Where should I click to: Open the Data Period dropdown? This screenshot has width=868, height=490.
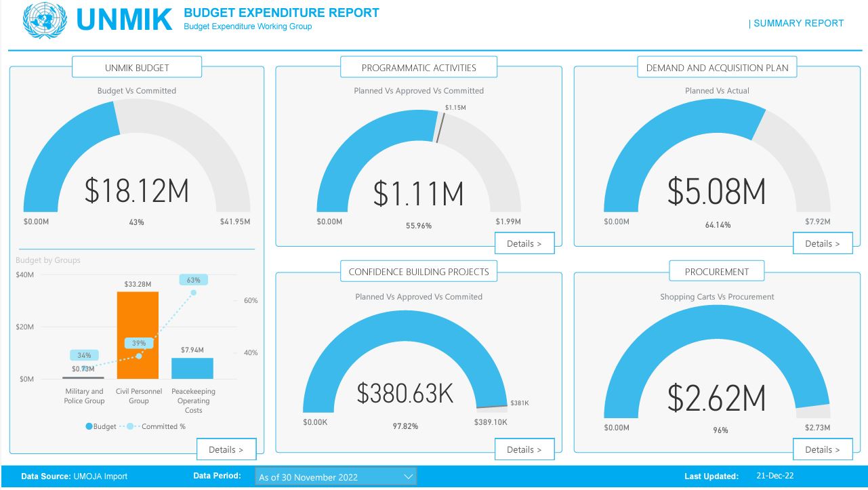point(336,476)
